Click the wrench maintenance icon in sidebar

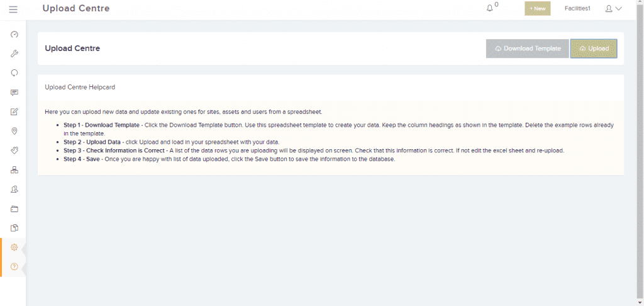tap(14, 54)
